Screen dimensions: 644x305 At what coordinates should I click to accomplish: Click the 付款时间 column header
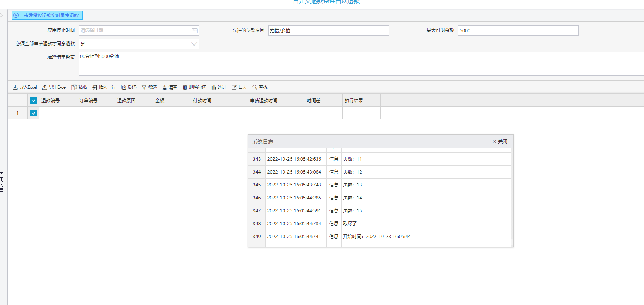point(220,101)
